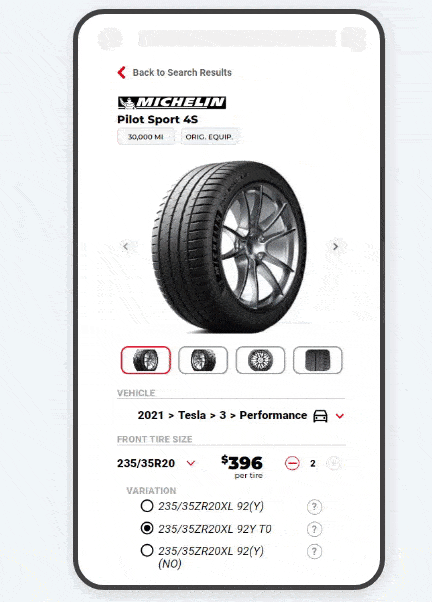The image size is (432, 602).
Task: Select the 235/35ZR20XL 92(Y) (NO) radio option
Action: click(x=147, y=551)
